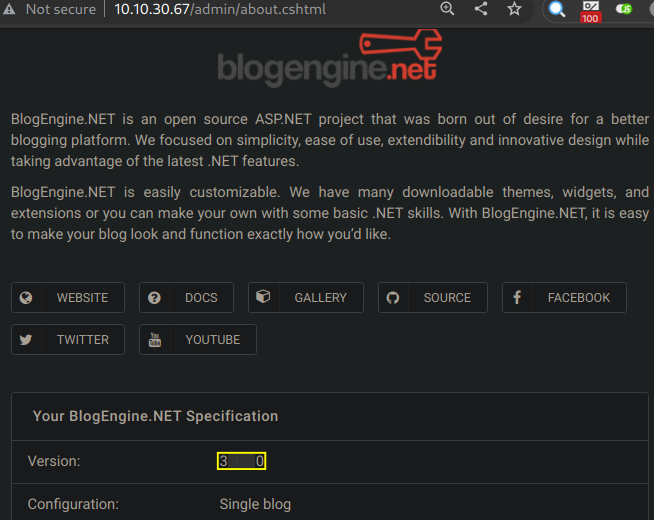This screenshot has height=520, width=654.
Task: Click the 'Configuration:' label
Action: click(73, 504)
